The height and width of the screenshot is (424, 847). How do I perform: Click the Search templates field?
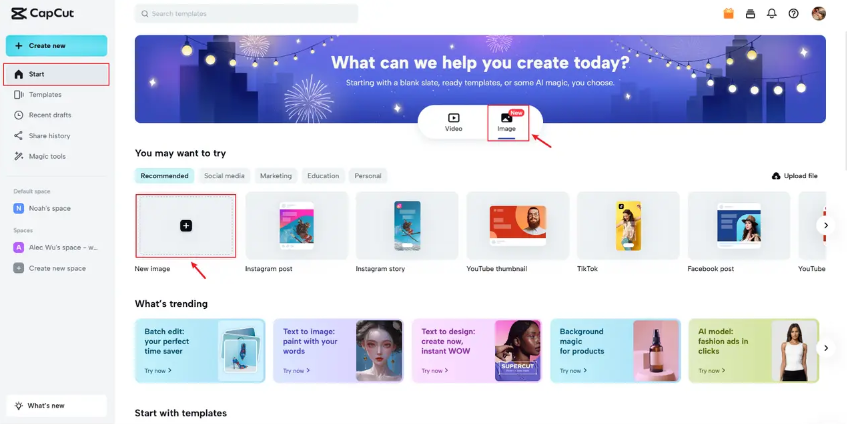pyautogui.click(x=246, y=14)
